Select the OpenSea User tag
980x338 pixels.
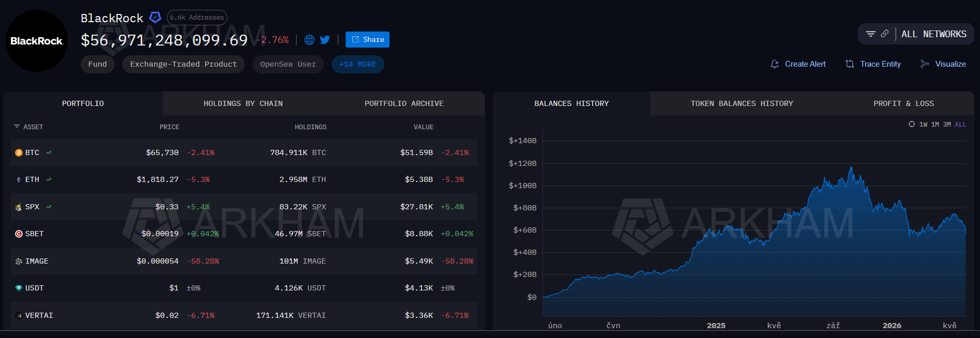(x=288, y=64)
